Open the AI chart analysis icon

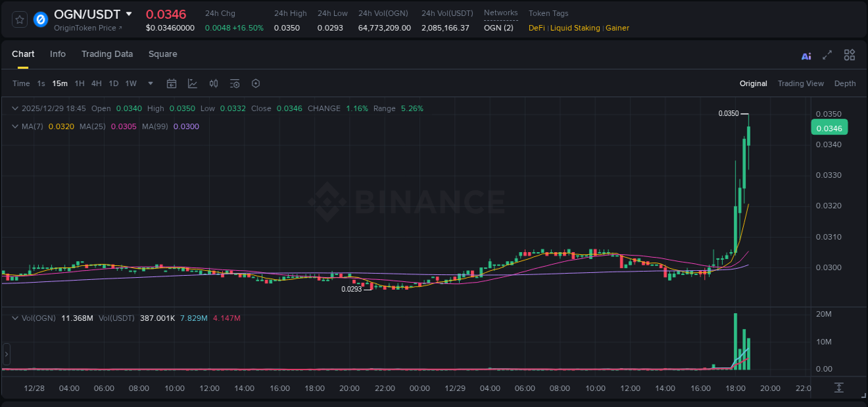click(x=806, y=55)
